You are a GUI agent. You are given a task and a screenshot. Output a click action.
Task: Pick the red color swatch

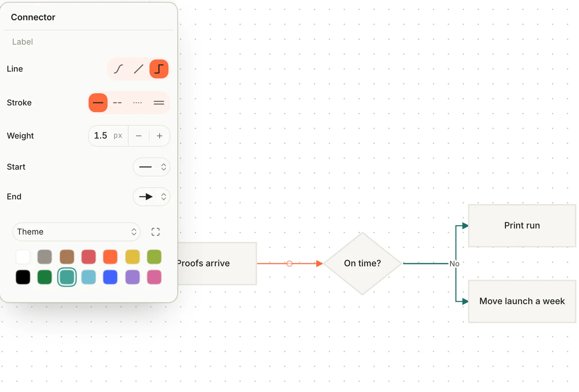[x=89, y=257]
